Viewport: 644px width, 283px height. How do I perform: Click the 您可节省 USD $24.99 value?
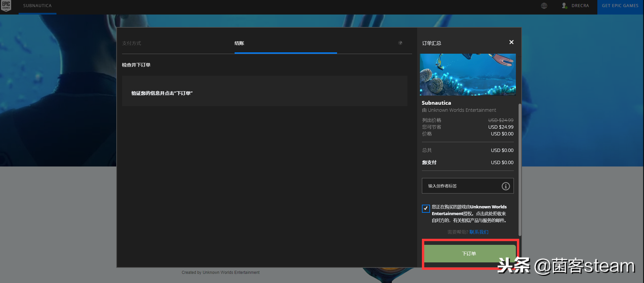pyautogui.click(x=501, y=127)
